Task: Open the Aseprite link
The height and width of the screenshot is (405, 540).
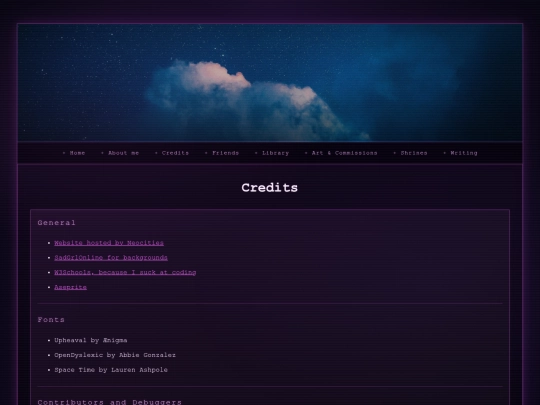Action: 70,287
